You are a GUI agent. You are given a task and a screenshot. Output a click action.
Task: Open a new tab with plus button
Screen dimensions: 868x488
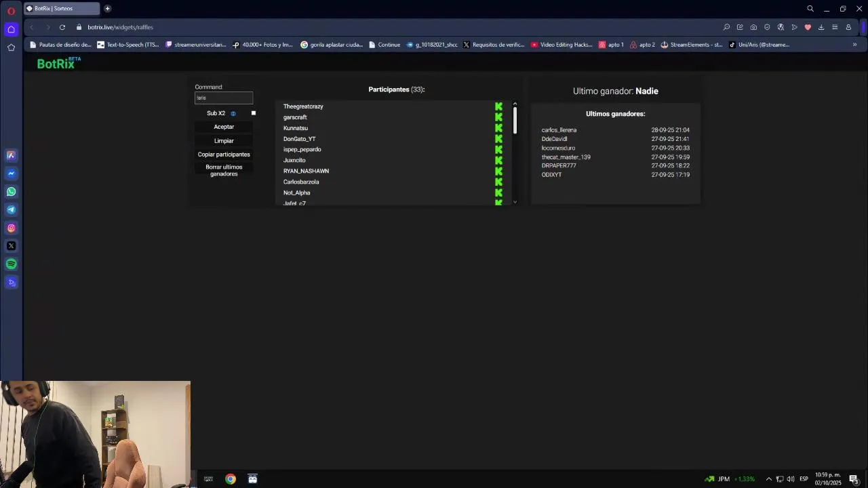[107, 9]
